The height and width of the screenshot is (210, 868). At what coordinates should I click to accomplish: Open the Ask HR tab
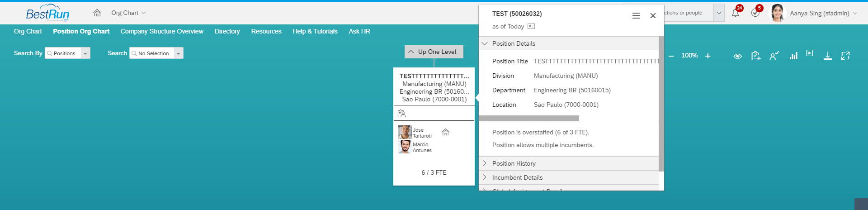point(359,31)
